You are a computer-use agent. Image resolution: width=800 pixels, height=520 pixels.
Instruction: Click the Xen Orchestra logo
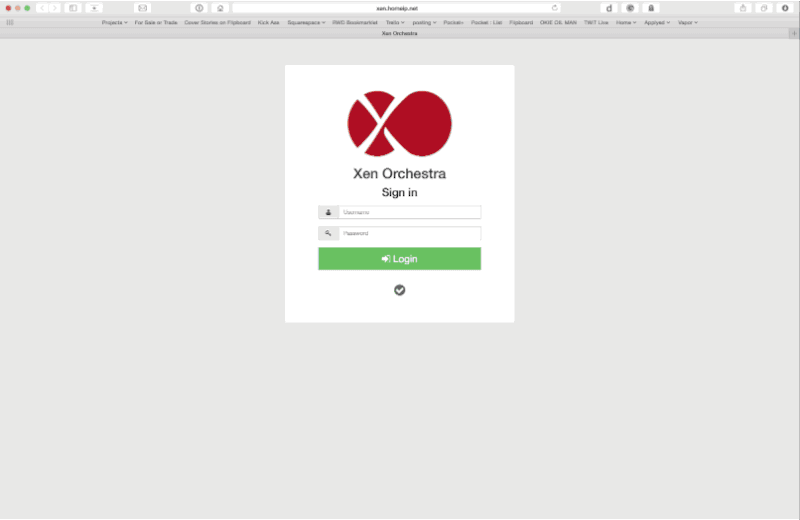coord(399,123)
